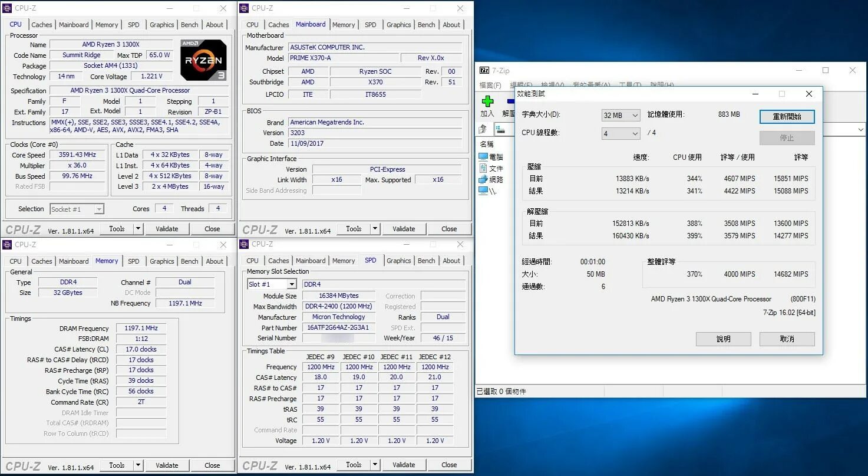Open the 檔案(F) menu in 7-Zip
Screen dimensions: 868x476
click(x=490, y=86)
